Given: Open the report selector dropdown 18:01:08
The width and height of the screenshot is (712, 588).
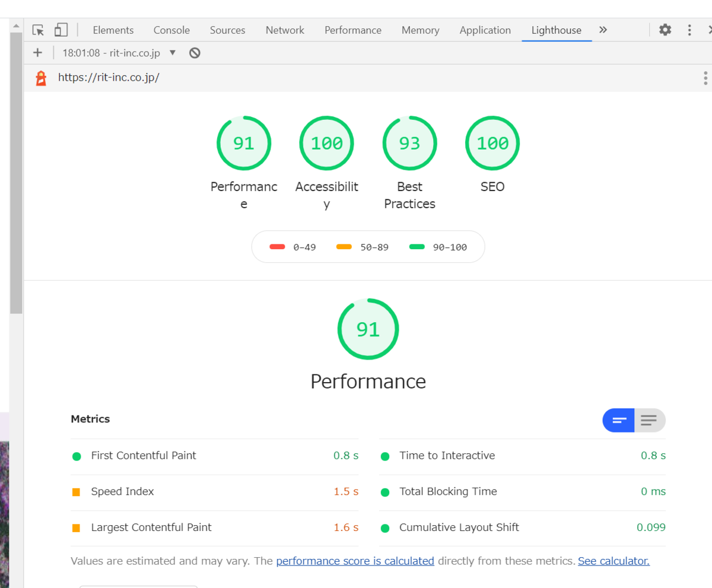Looking at the screenshot, I should tap(119, 53).
